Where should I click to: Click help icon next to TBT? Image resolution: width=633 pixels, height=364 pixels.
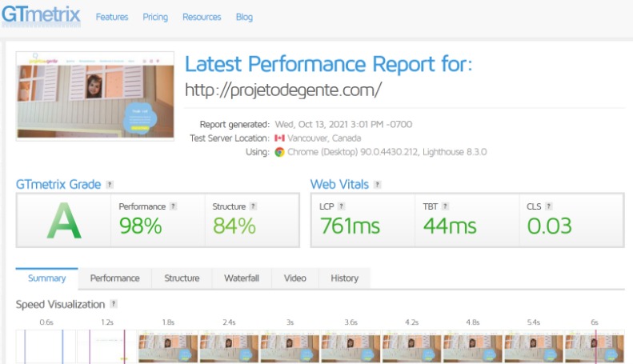(x=445, y=206)
